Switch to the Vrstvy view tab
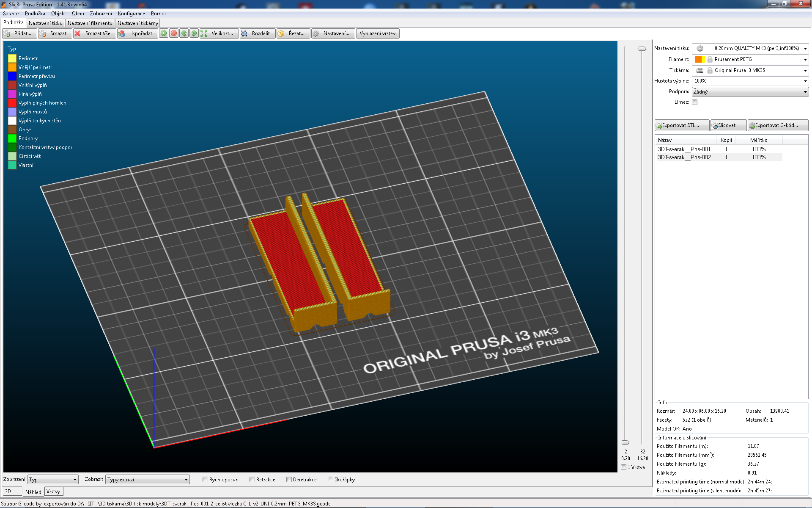 pyautogui.click(x=53, y=491)
